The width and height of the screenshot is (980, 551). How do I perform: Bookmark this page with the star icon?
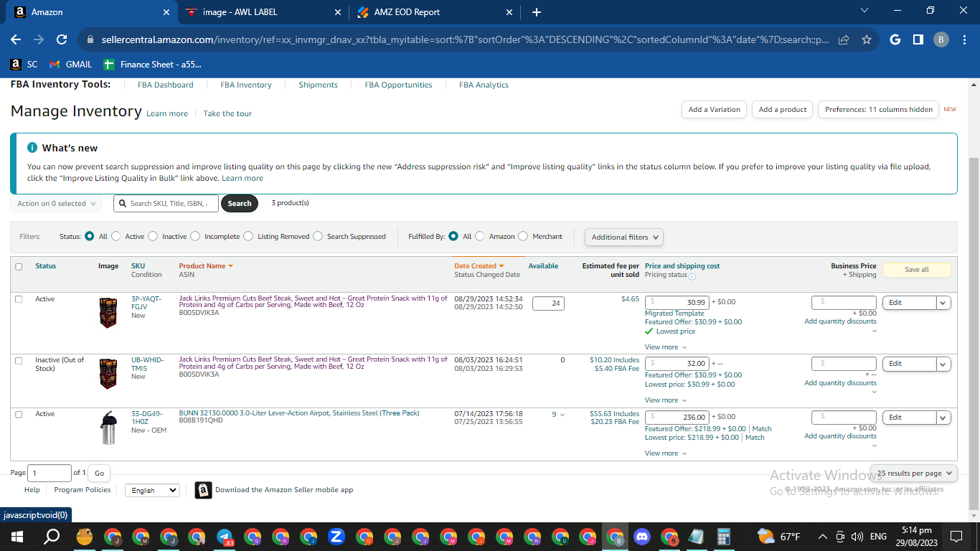coord(867,40)
